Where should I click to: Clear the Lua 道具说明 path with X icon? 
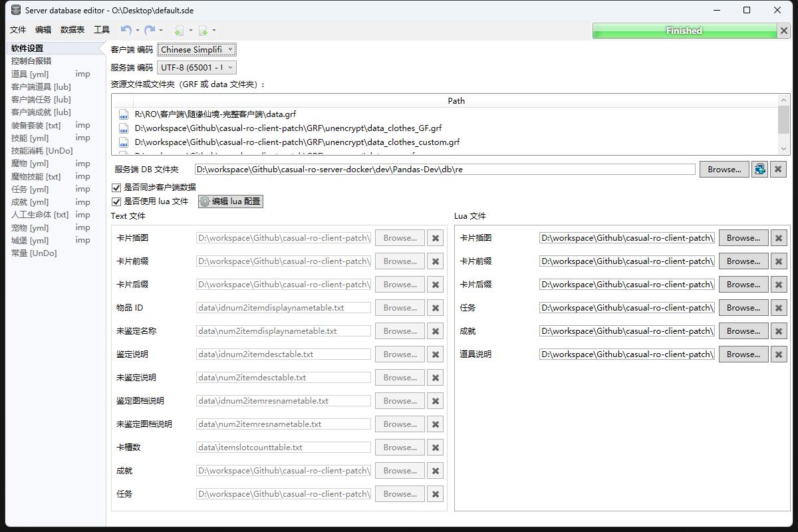point(778,354)
